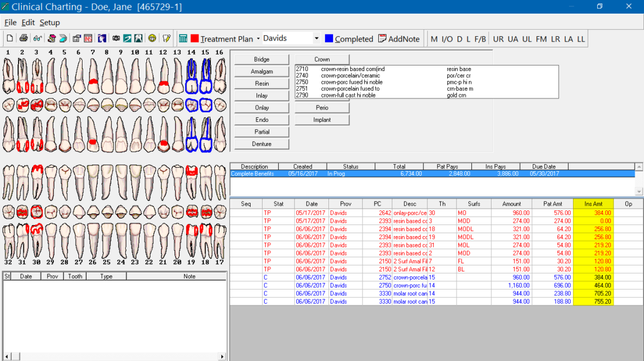Viewport: 644px width, 361px height.
Task: Click the Perio procedure button
Action: coord(322,108)
